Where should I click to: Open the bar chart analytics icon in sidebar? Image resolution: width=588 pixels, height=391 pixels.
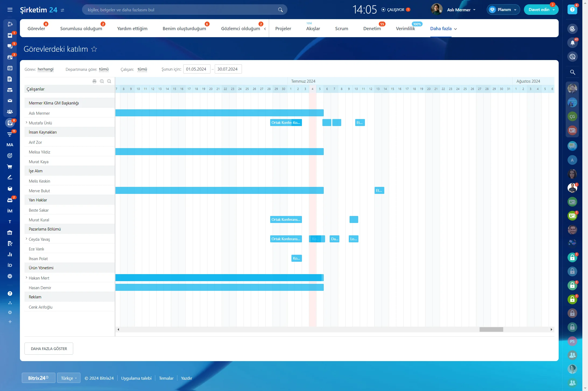pyautogui.click(x=10, y=254)
